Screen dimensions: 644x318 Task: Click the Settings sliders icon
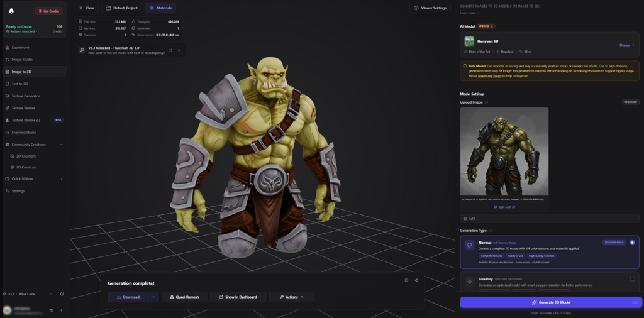(8, 191)
